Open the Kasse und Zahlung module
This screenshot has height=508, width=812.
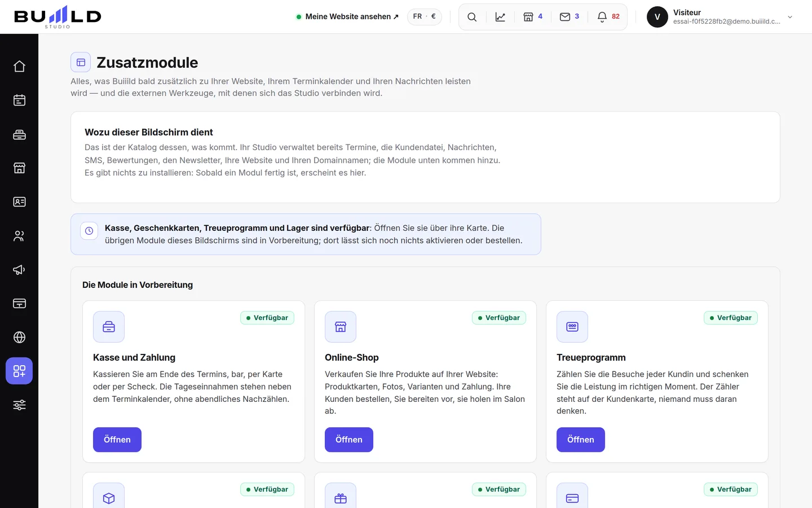[117, 440]
